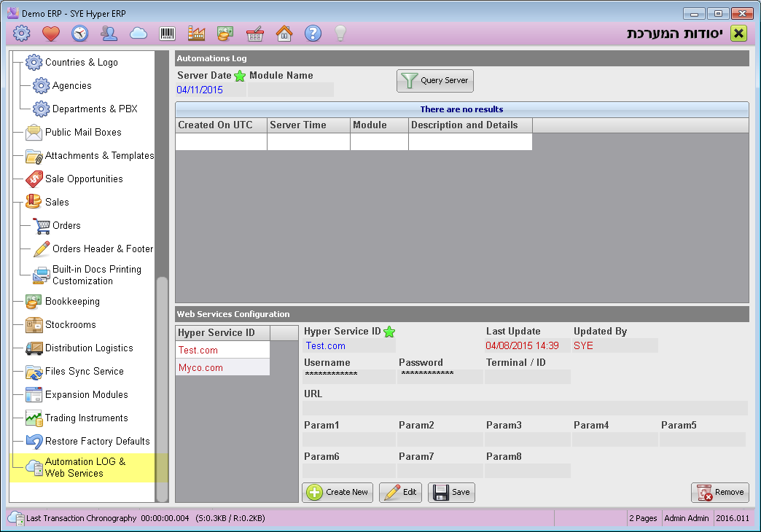The image size is (761, 532).
Task: Click the Param2 field
Action: [440, 439]
